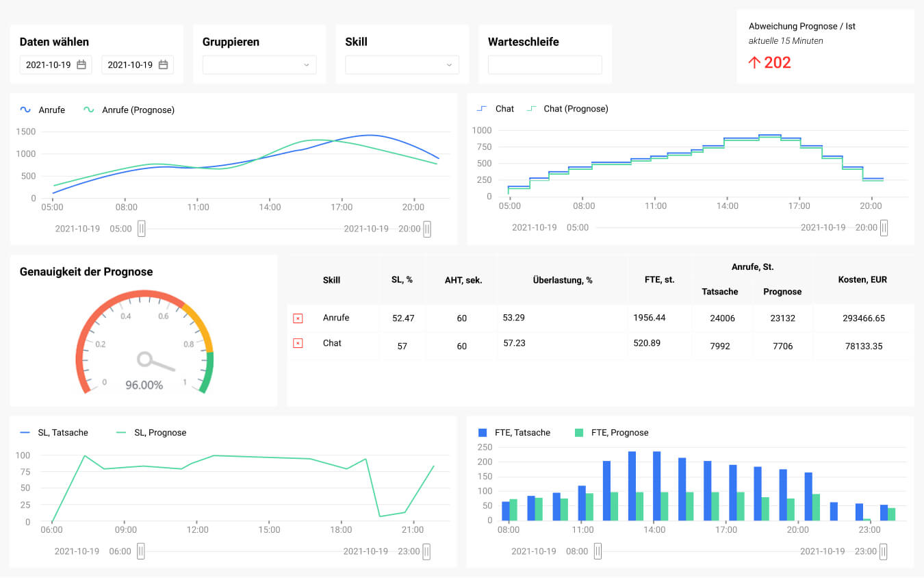Expand the Gruppieren dropdown
Viewport: 924px width, 578px height.
(259, 65)
